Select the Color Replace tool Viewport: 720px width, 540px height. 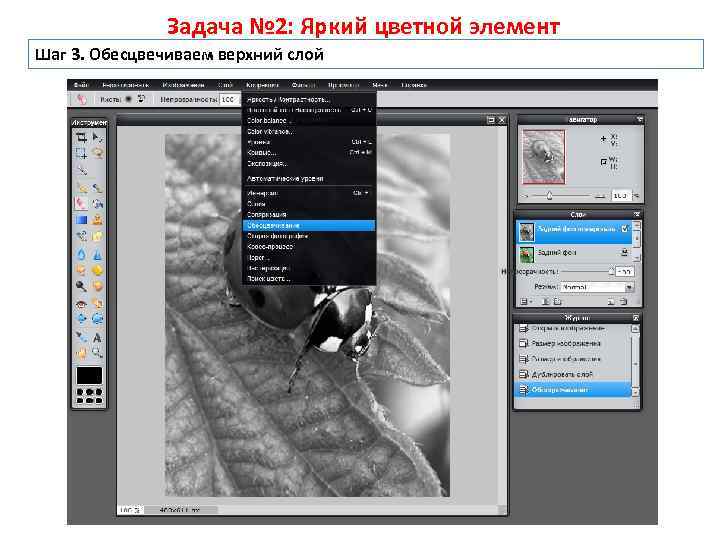(81, 236)
